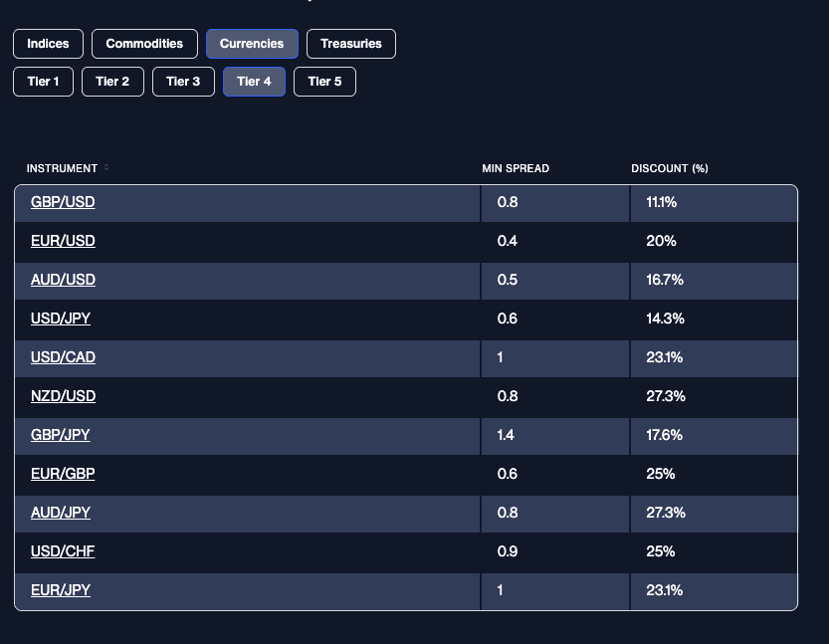The image size is (829, 644).
Task: Open the EUR/USD instrument link
Action: (x=63, y=241)
